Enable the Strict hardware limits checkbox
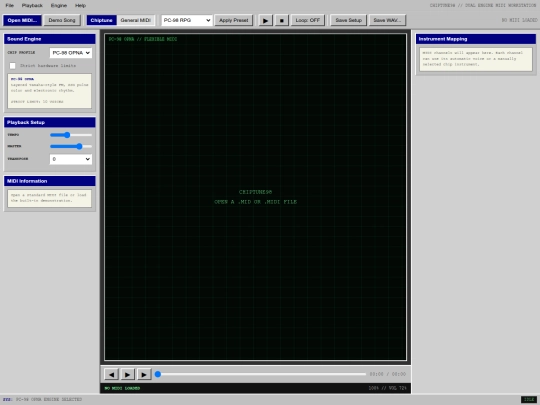 [13, 65]
